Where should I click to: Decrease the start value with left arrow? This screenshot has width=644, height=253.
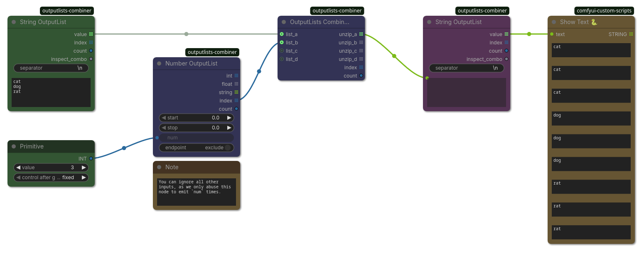click(164, 118)
